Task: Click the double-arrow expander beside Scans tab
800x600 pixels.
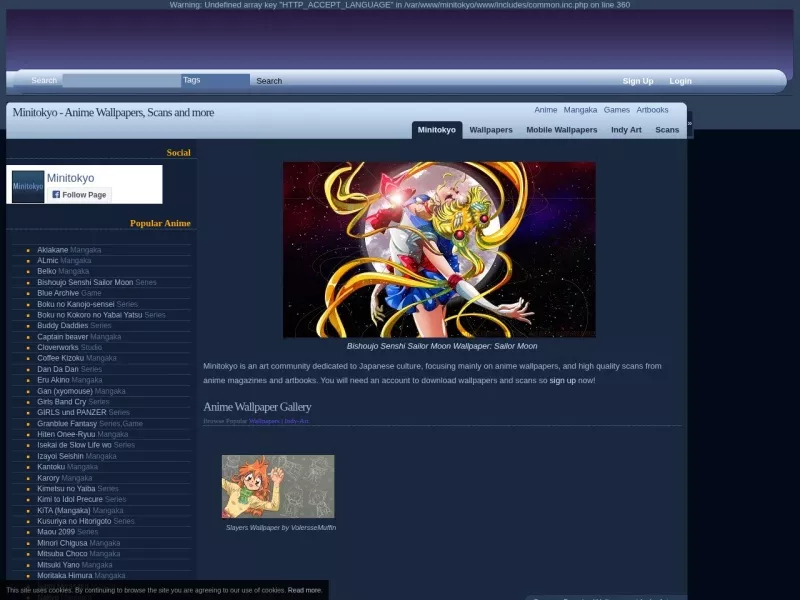Action: tap(690, 123)
